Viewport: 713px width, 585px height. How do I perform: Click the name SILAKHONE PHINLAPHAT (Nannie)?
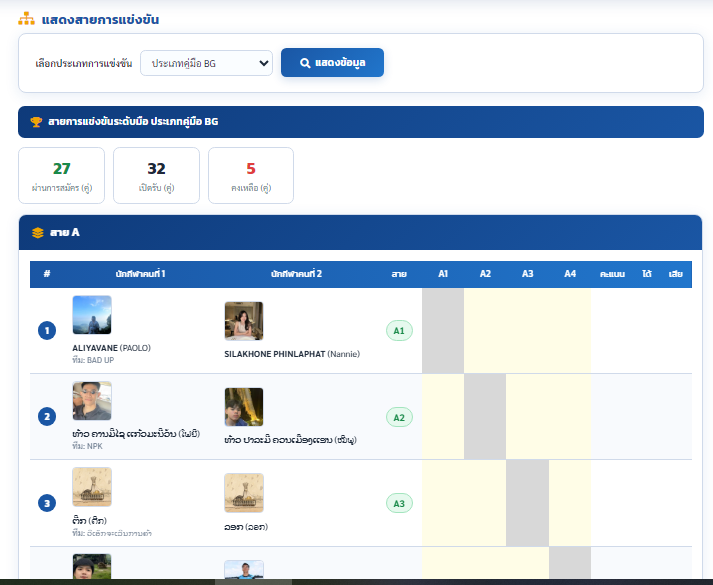[292, 354]
